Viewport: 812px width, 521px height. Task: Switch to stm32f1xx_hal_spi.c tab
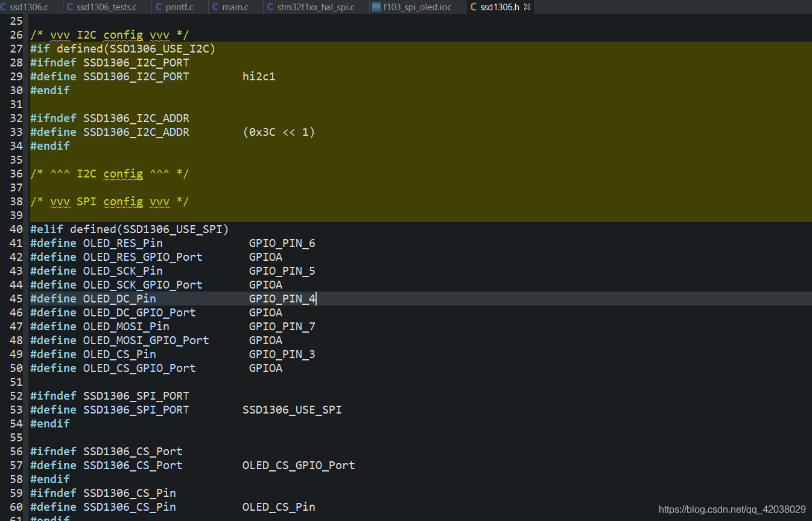click(x=316, y=7)
